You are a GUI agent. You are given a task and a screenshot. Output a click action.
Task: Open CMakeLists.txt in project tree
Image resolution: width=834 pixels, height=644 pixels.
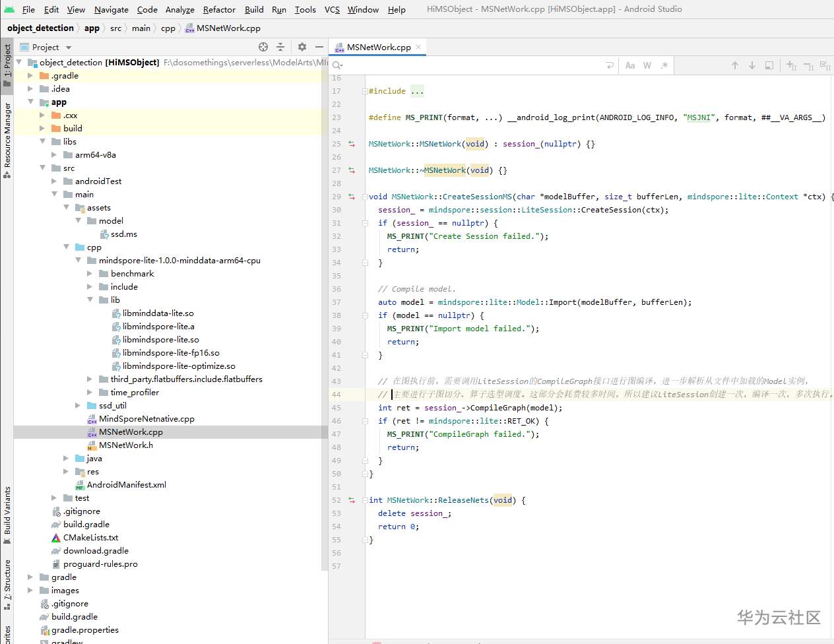click(x=90, y=538)
